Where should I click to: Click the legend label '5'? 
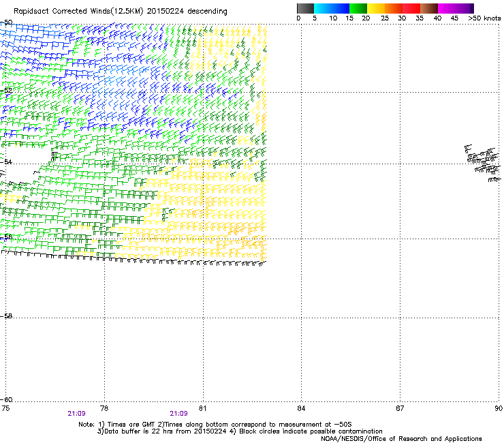315,18
